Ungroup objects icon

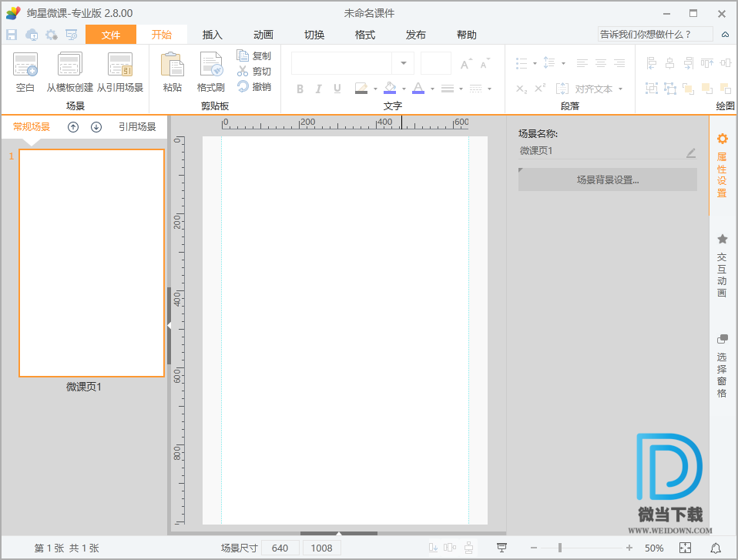669,88
